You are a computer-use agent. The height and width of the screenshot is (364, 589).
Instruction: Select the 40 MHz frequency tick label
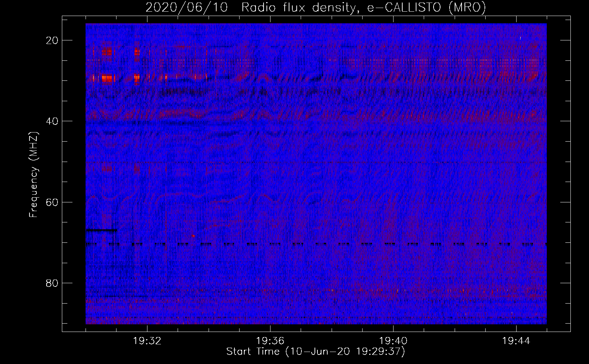pyautogui.click(x=52, y=121)
